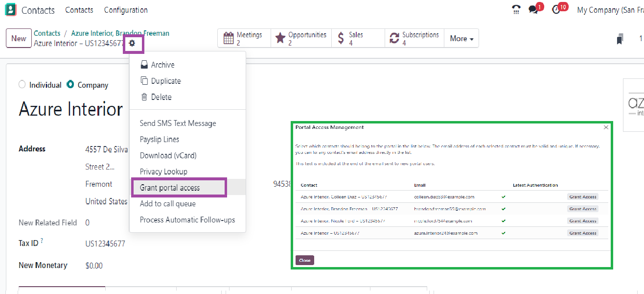Screen dimensions: 644x294
Task: Select the Company radio button
Action: tap(70, 85)
